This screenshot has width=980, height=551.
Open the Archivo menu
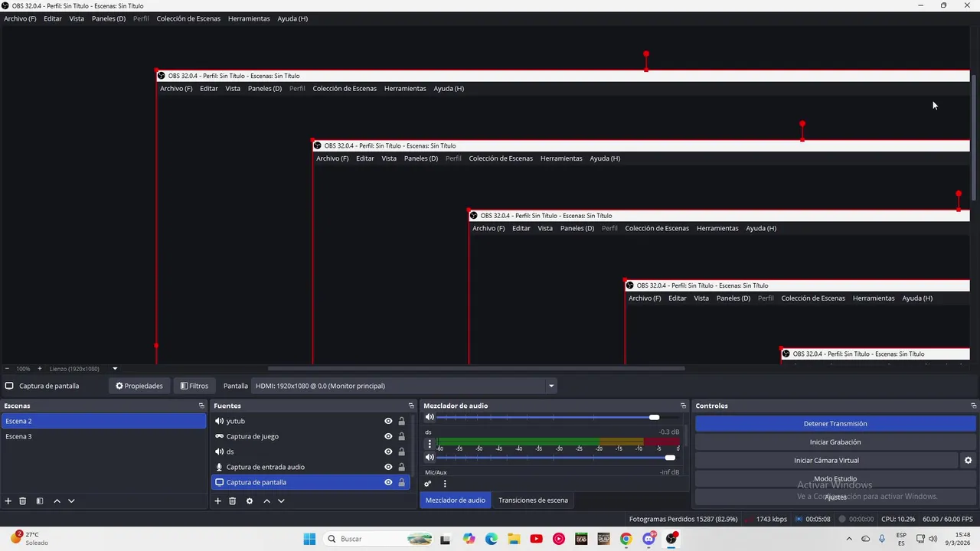pyautogui.click(x=20, y=18)
